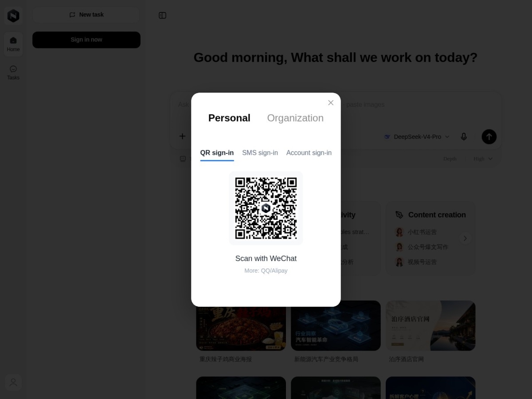
Task: Click the WeChat QR code image
Action: point(266,208)
